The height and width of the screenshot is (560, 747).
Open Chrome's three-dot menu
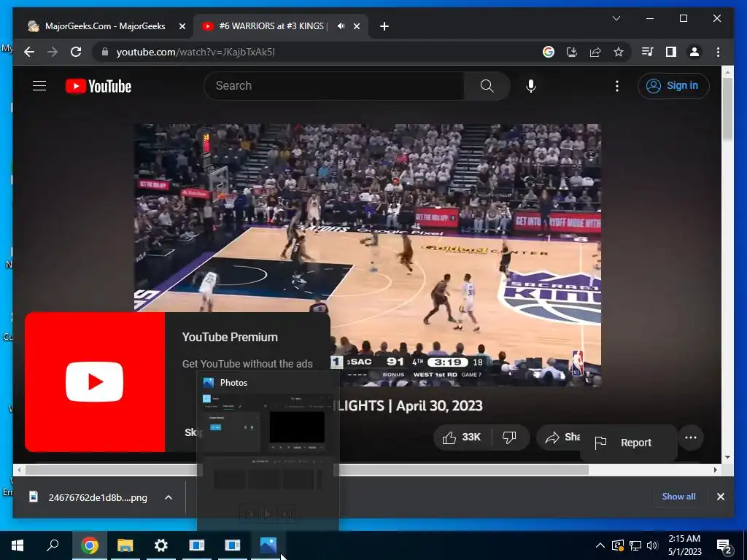coord(718,52)
